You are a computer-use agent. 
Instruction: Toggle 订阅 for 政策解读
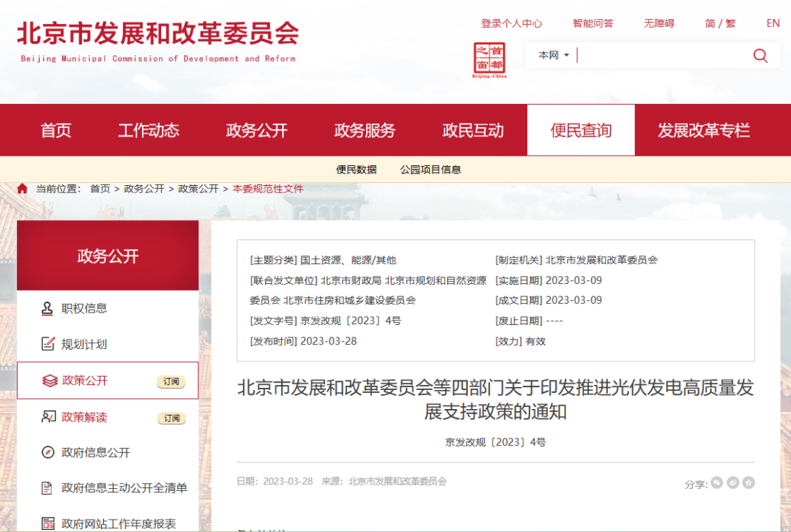pos(171,418)
